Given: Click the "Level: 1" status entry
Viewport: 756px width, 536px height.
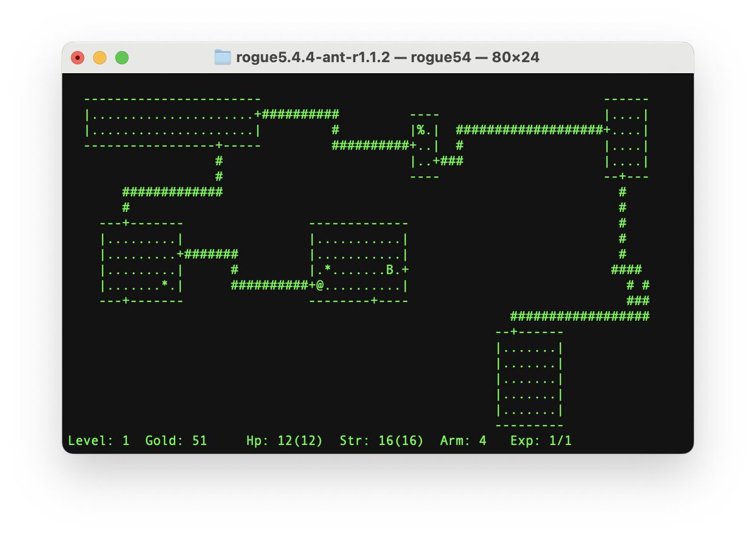Looking at the screenshot, I should tap(99, 440).
